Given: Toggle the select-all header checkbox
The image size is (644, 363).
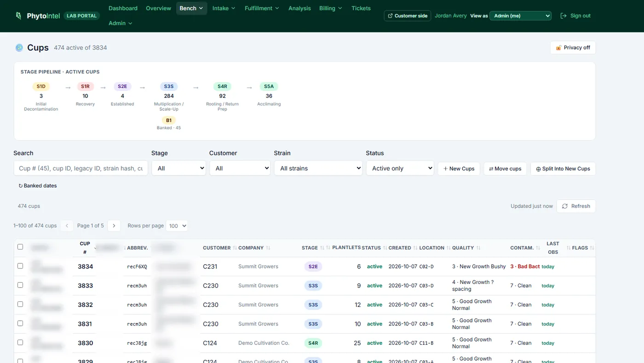Looking at the screenshot, I should point(20,247).
